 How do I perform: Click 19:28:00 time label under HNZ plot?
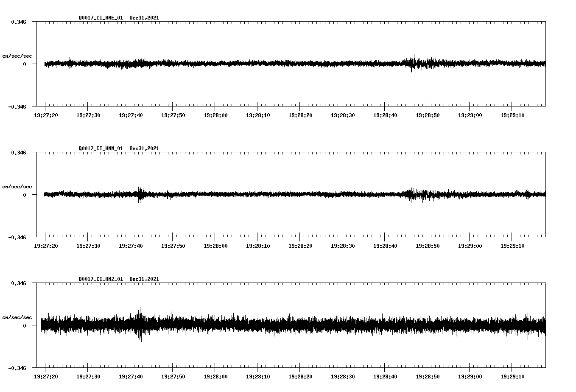215,377
